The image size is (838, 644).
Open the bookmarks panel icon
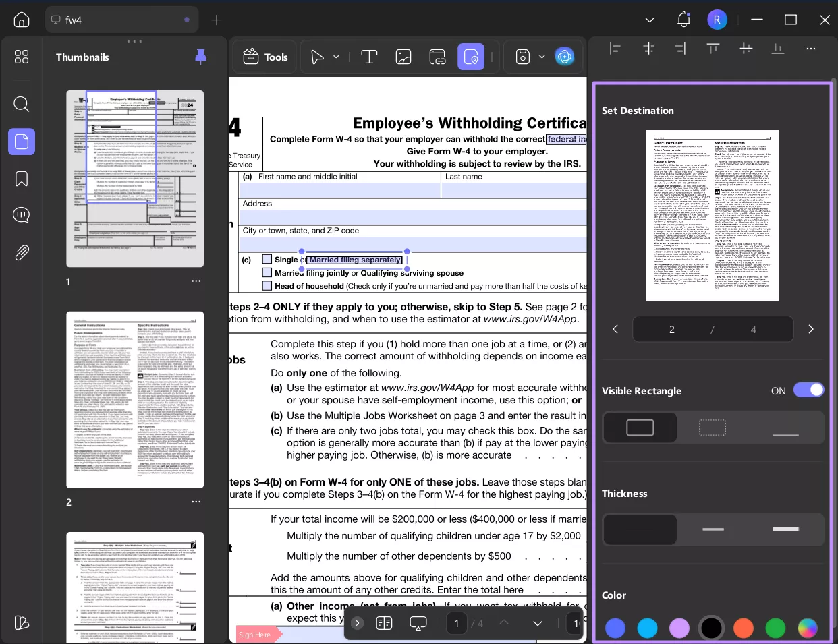[x=22, y=179]
